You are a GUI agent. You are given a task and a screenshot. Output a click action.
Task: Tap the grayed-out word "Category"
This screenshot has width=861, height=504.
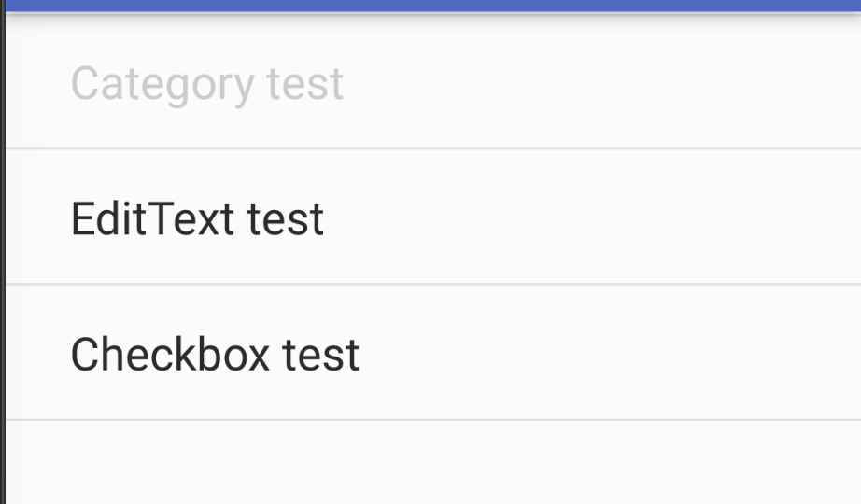[163, 85]
